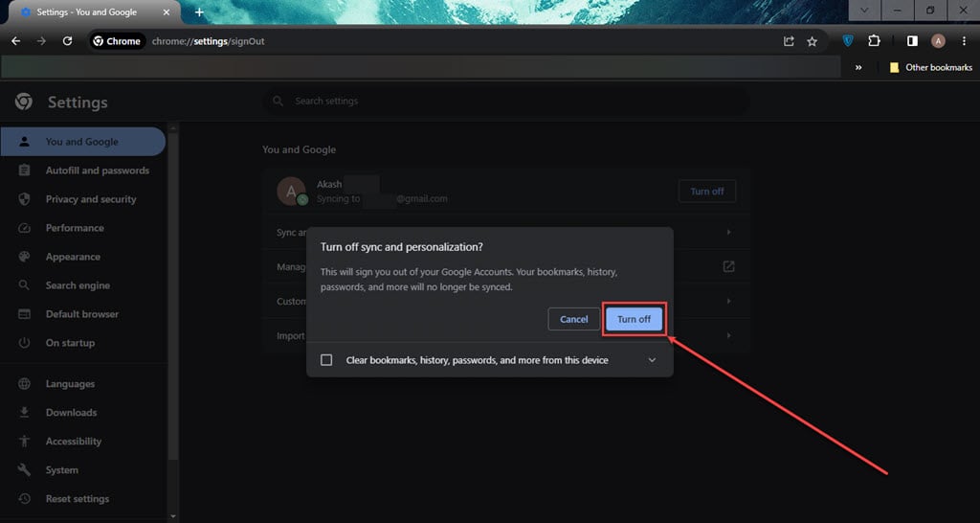Expand the clear data details chevron
Screen dimensions: 980x523
pos(652,360)
